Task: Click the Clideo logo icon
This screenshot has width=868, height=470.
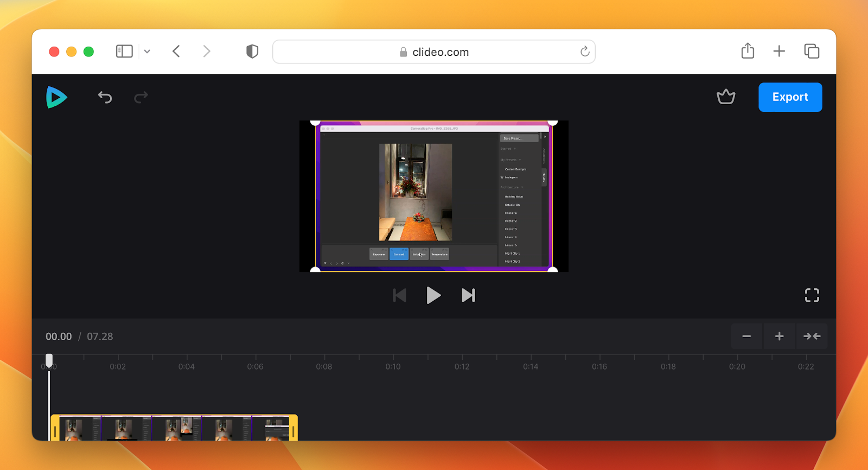Action: click(56, 97)
